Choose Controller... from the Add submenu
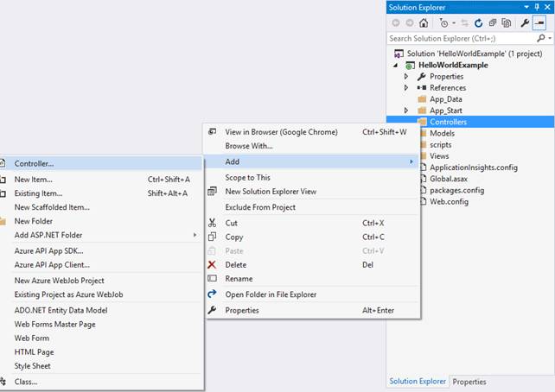555x392 pixels. (x=35, y=163)
